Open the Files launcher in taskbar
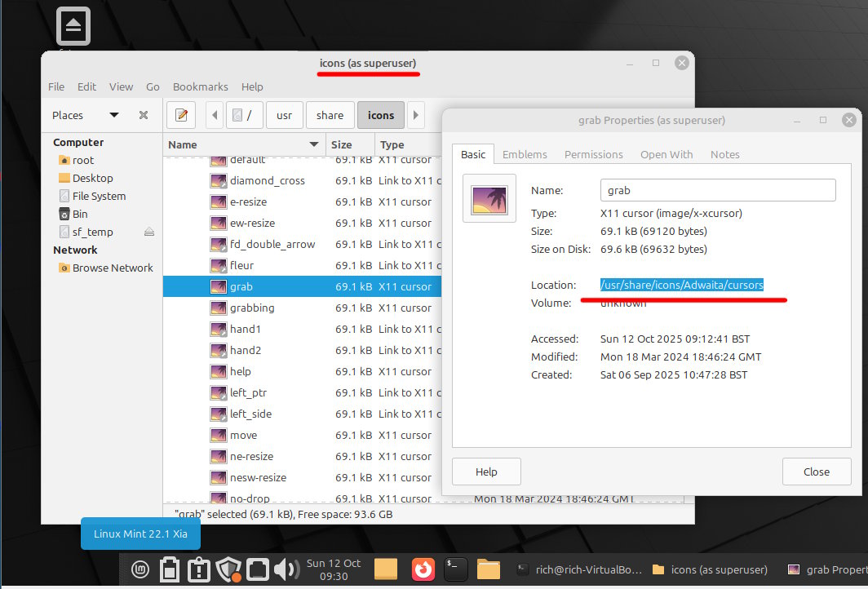Image resolution: width=868 pixels, height=589 pixels. point(488,569)
